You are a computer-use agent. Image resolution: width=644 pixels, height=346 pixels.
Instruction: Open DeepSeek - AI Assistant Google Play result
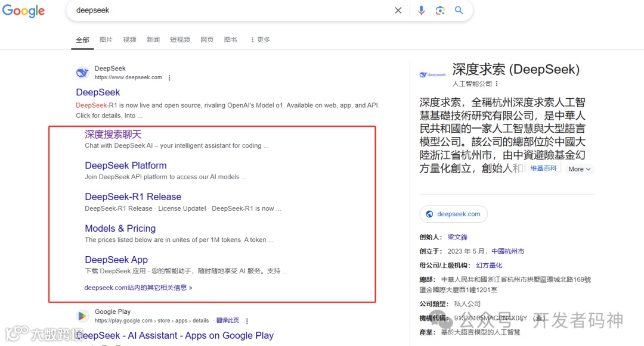175,335
